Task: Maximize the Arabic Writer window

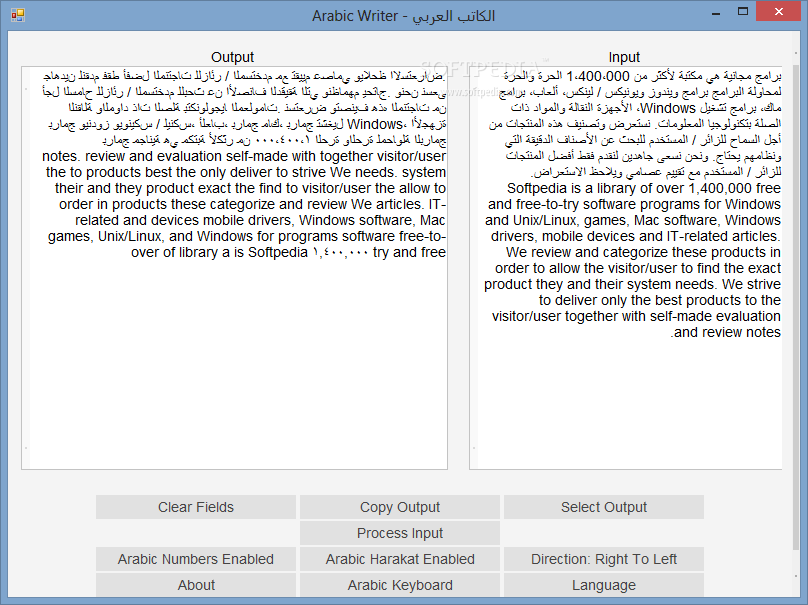Action: (743, 12)
